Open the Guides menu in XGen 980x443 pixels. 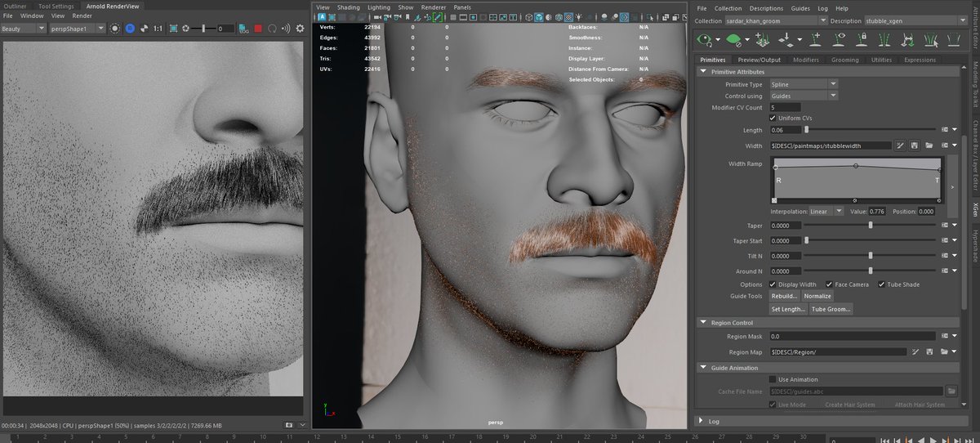pos(800,7)
